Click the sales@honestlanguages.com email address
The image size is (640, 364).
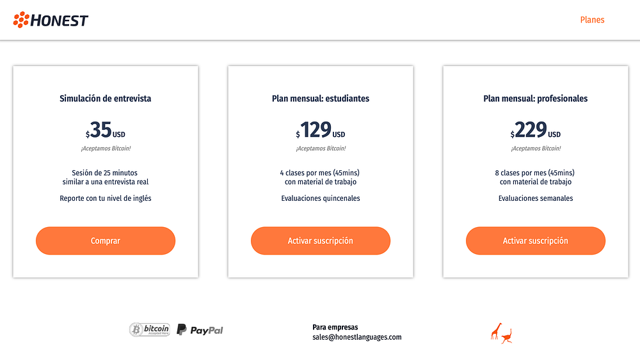click(x=356, y=337)
